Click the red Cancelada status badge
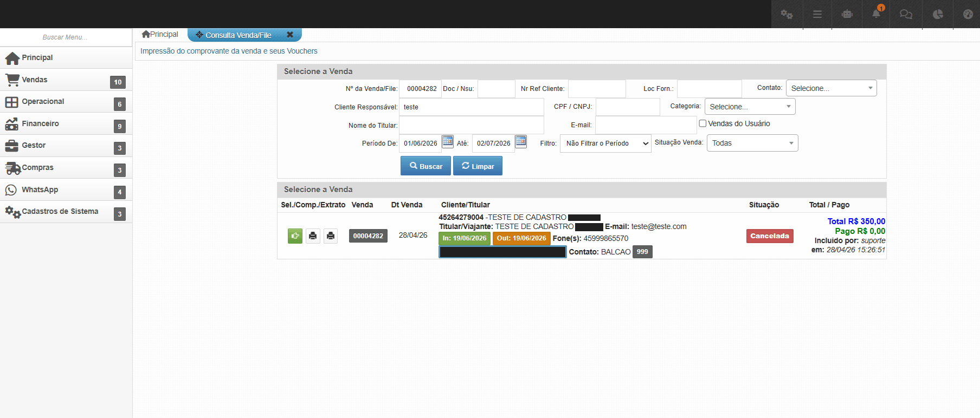Screen dimensions: 980x418 (770, 236)
